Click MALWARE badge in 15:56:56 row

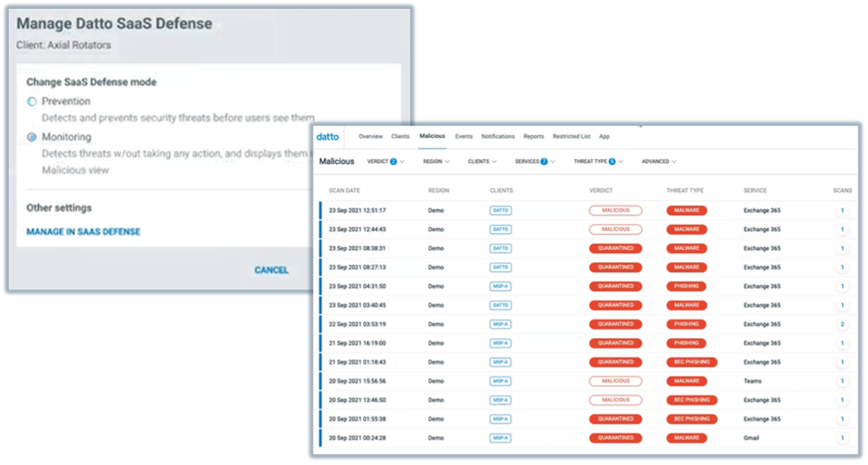pyautogui.click(x=686, y=381)
